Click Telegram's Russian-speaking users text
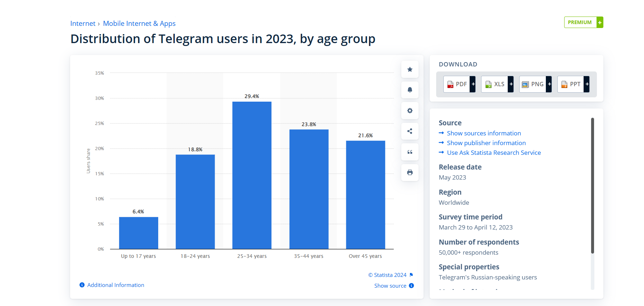This screenshot has width=644, height=306. tap(488, 277)
